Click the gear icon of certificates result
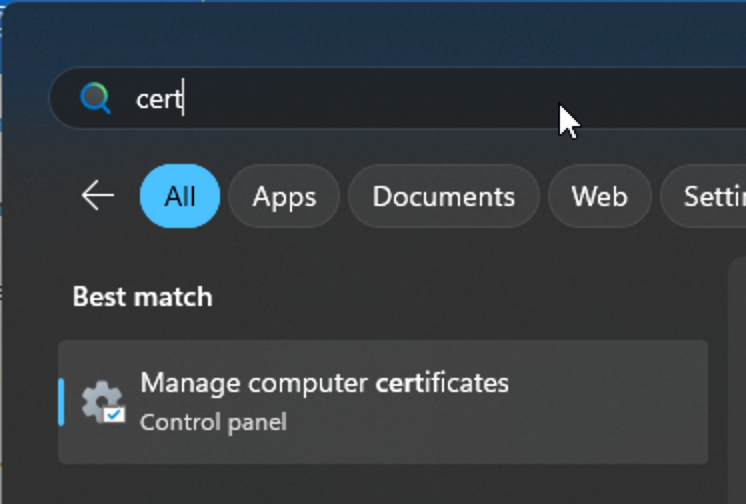 (103, 402)
